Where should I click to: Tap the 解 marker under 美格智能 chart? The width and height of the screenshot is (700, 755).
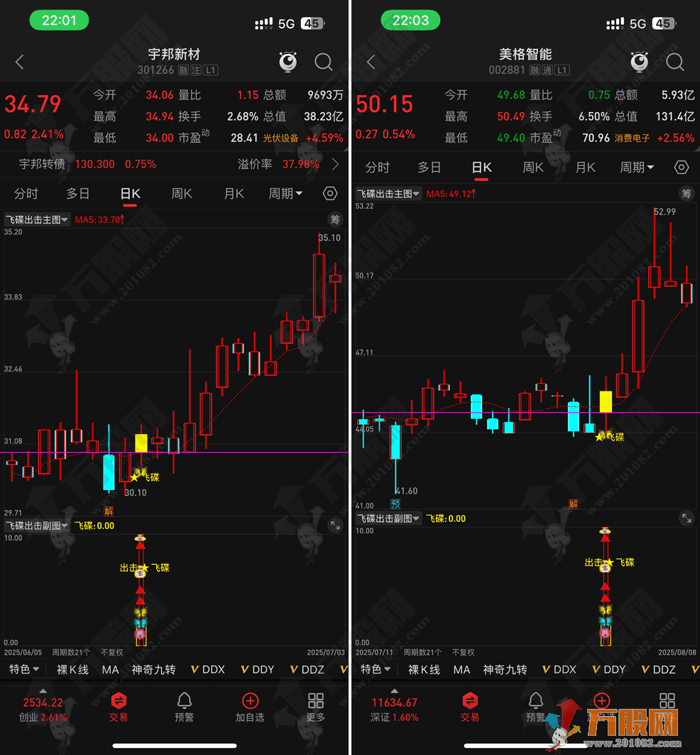pos(573,504)
